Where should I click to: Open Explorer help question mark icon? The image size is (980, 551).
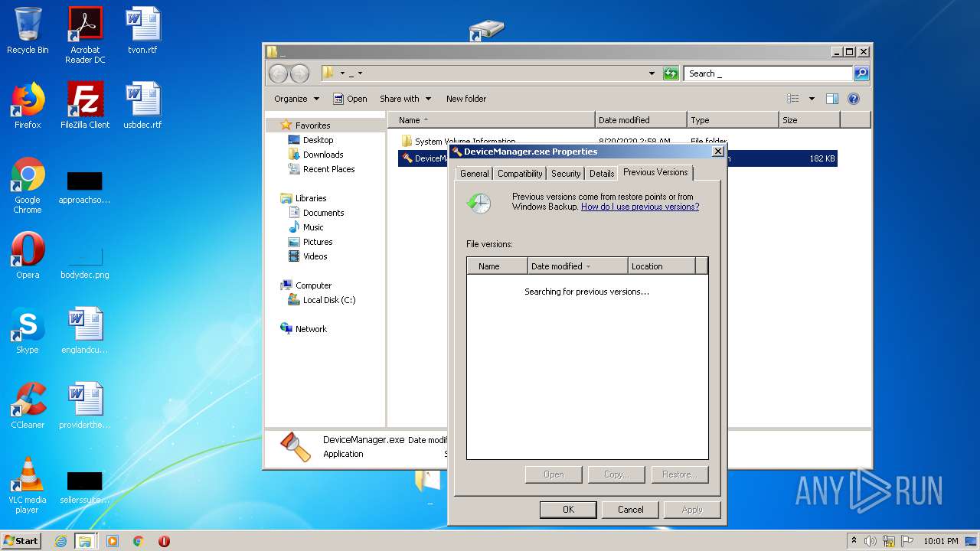pos(854,99)
